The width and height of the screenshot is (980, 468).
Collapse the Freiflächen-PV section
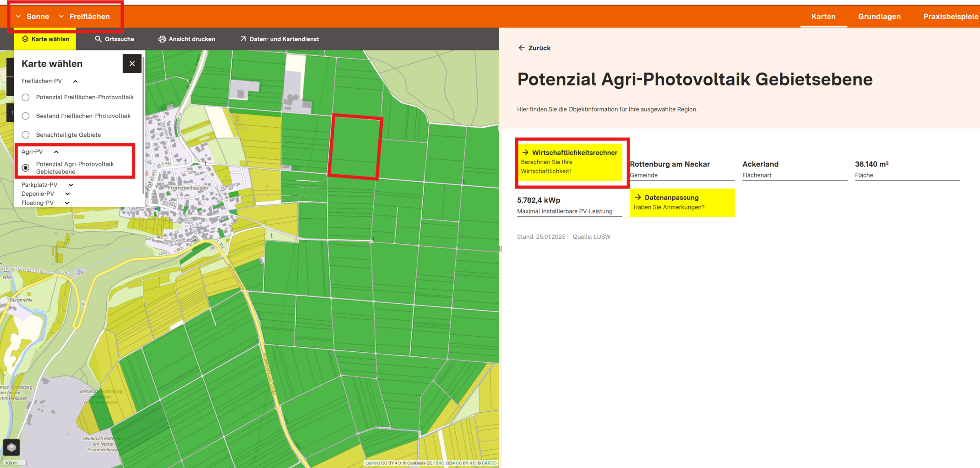(x=49, y=81)
